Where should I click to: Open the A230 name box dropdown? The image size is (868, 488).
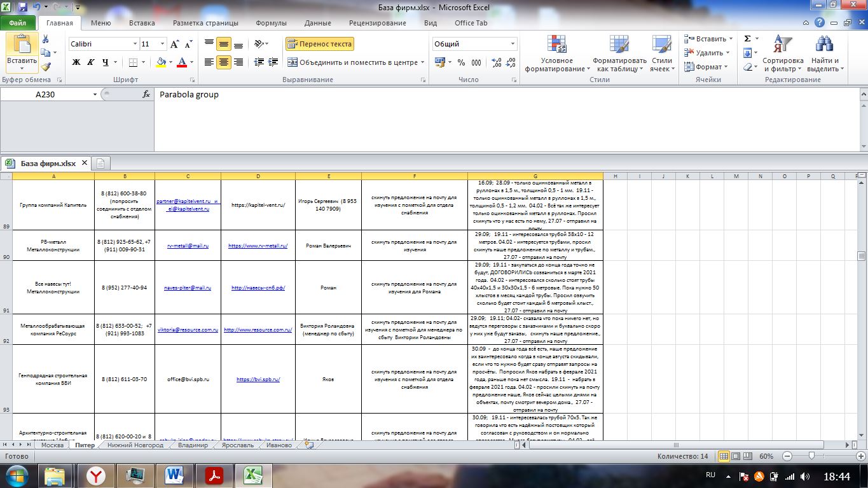pyautogui.click(x=95, y=94)
